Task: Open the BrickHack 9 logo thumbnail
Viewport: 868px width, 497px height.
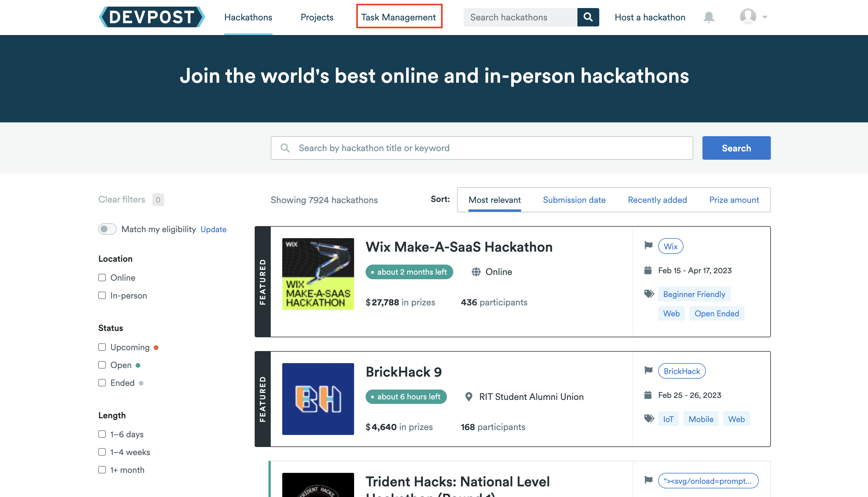Action: point(318,399)
